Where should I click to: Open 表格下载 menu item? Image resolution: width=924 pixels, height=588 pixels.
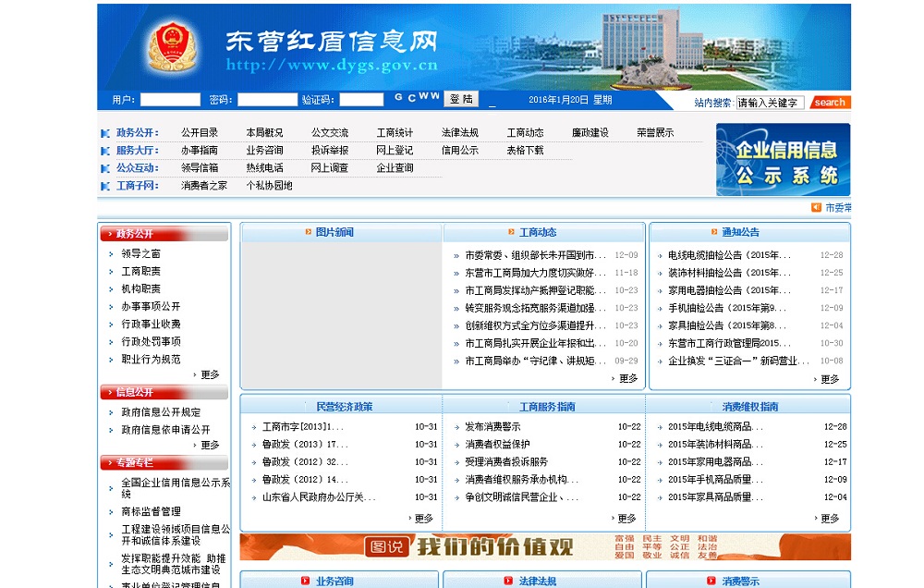525,151
